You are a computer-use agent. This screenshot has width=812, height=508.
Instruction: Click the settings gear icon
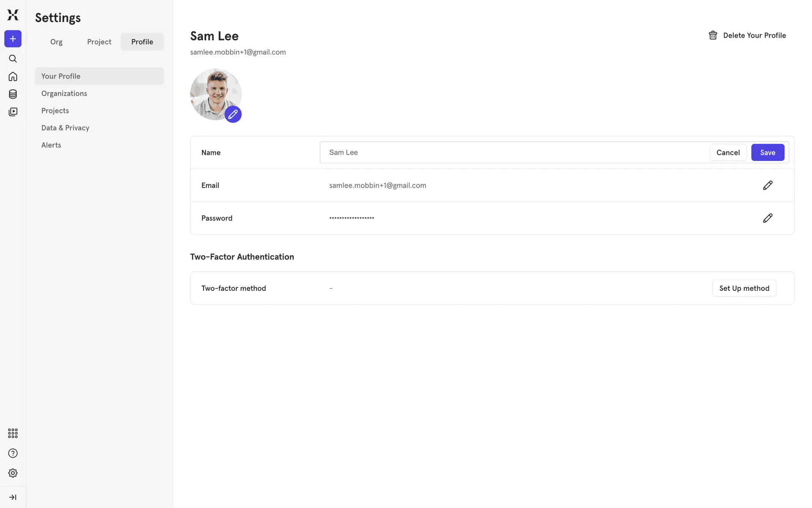[x=13, y=473]
